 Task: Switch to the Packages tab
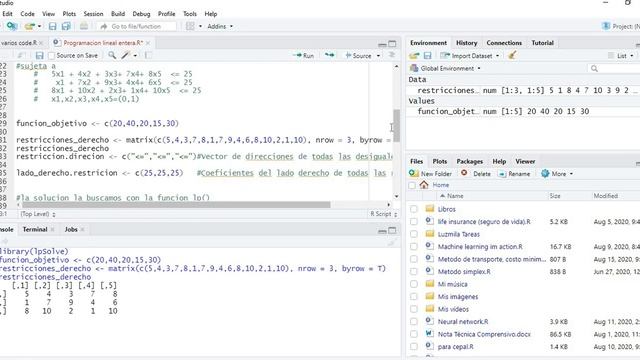coord(469,161)
